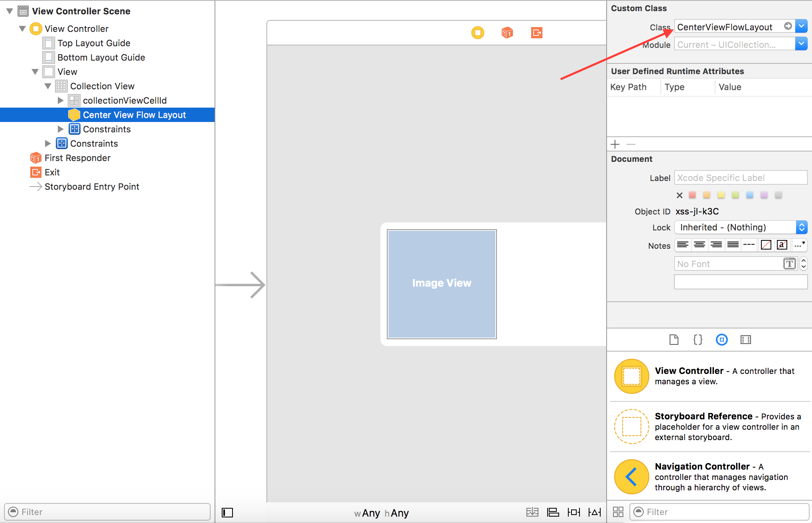Image resolution: width=812 pixels, height=523 pixels.
Task: Select Center View Flow Layout row
Action: click(107, 115)
